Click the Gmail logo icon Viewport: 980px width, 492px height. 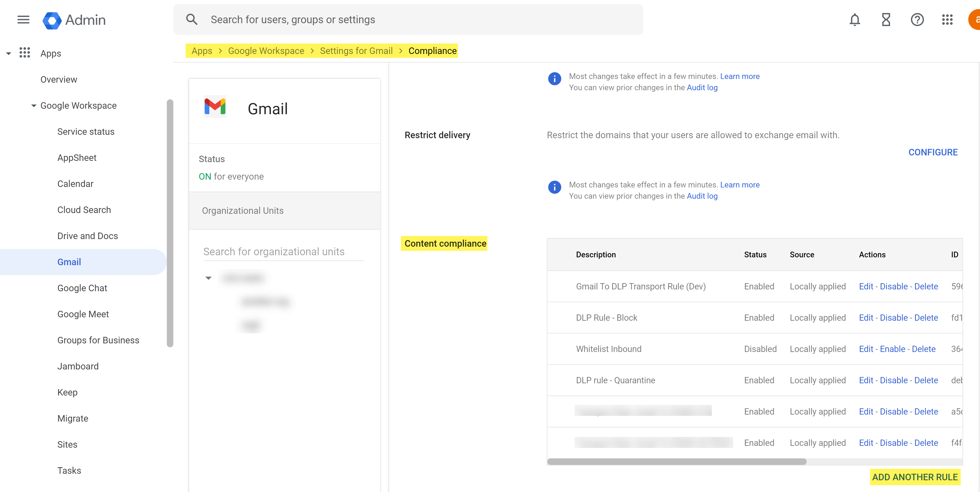coord(215,107)
